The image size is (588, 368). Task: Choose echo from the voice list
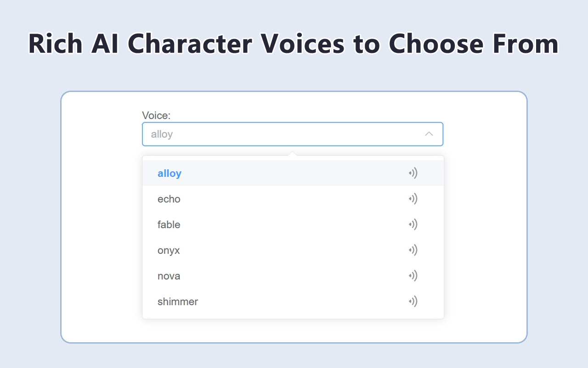(169, 199)
